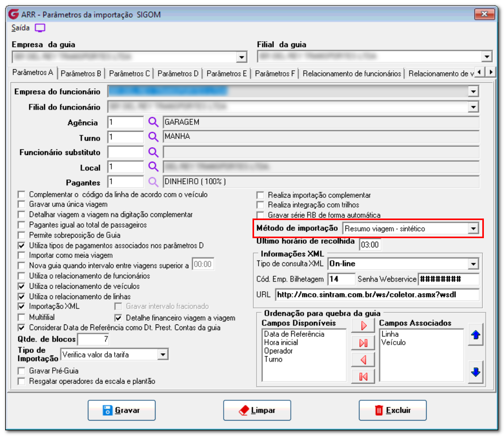
Task: Move selected field to Campos Associados
Action: click(x=363, y=326)
